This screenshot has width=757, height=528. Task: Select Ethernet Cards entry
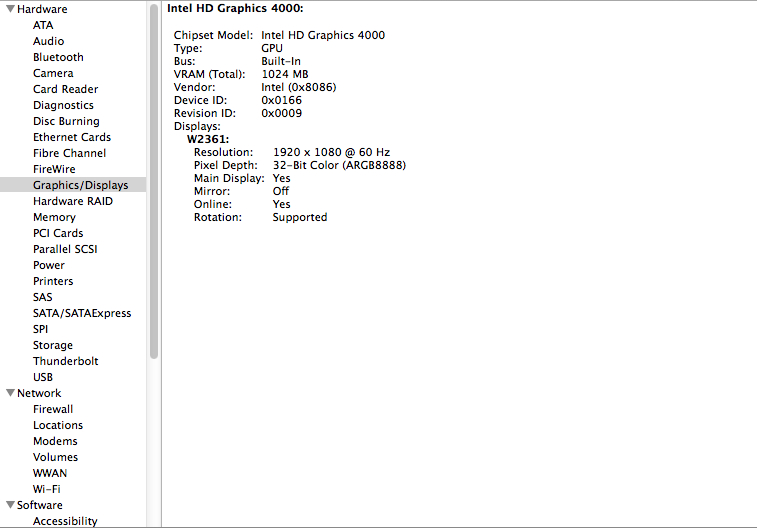click(72, 137)
